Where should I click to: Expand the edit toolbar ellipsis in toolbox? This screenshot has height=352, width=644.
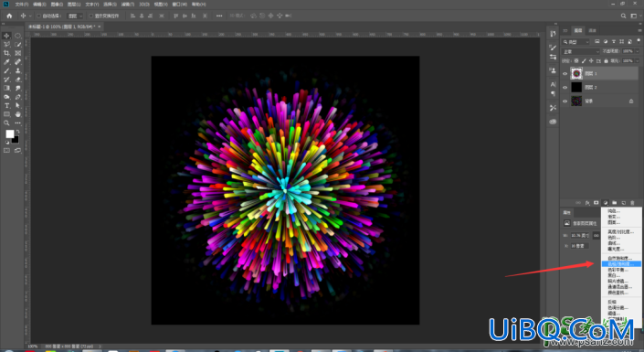17,123
